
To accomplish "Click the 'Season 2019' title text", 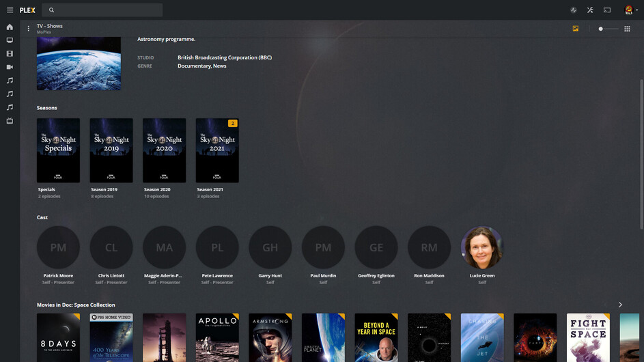I will (x=104, y=189).
